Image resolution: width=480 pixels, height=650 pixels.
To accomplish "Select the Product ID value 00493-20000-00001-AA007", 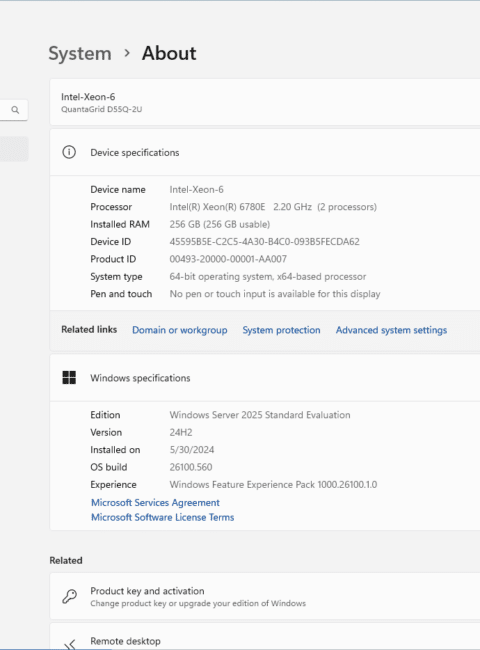I will click(x=228, y=259).
